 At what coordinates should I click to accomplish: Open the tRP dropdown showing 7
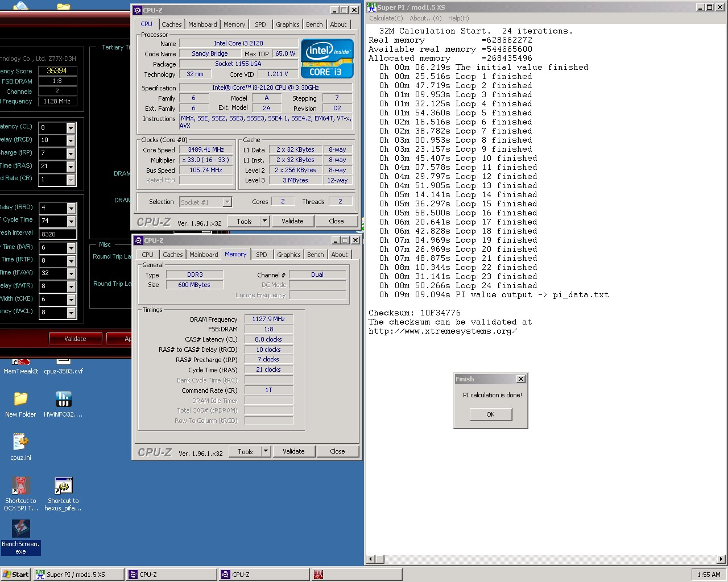click(71, 153)
